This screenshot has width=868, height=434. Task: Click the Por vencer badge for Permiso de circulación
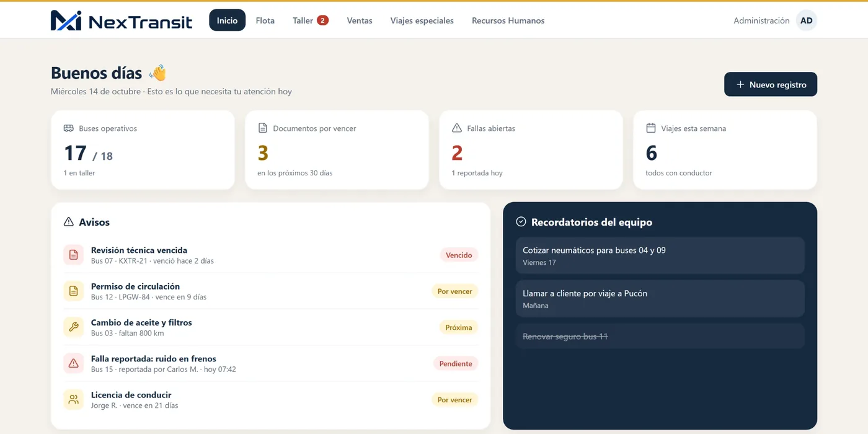click(x=455, y=291)
